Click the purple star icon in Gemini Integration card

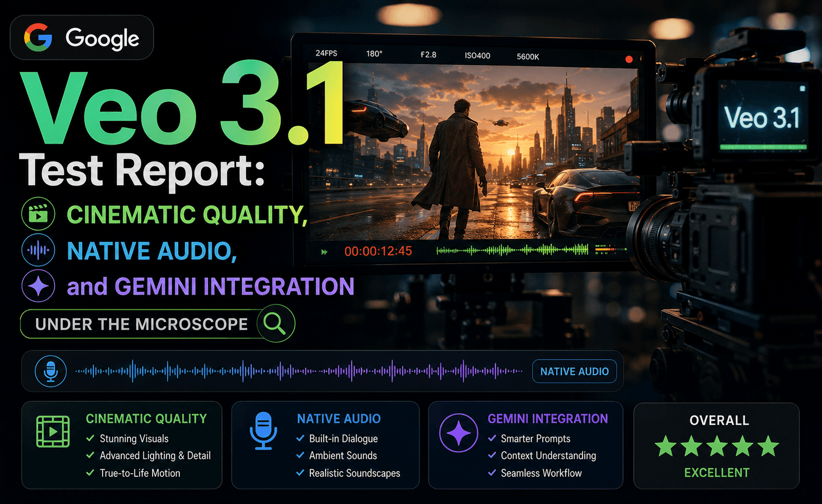tap(459, 433)
